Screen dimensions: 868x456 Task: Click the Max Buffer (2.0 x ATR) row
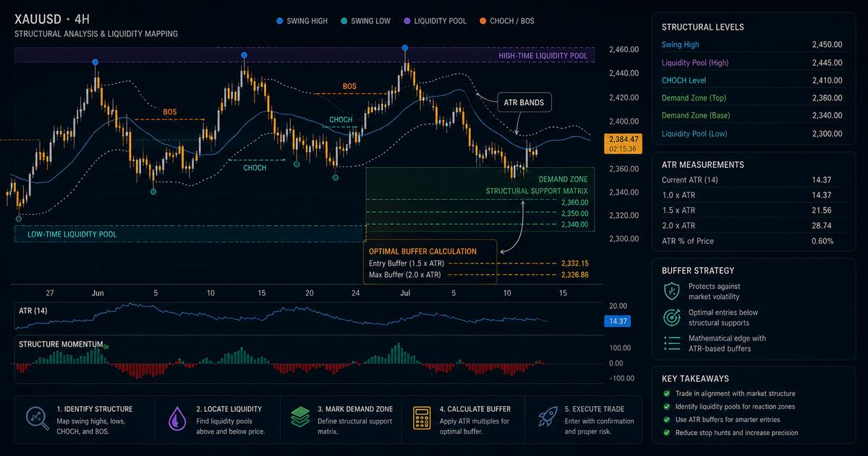pos(478,275)
